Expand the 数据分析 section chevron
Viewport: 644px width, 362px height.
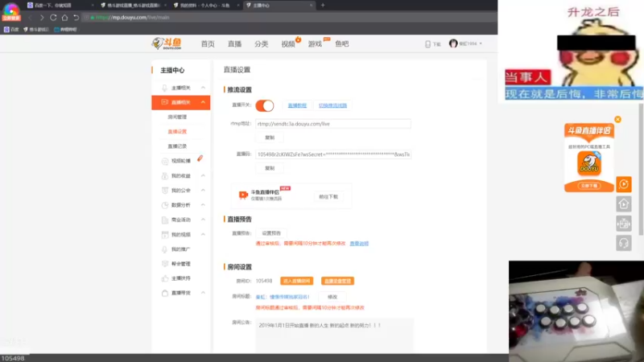pyautogui.click(x=203, y=205)
